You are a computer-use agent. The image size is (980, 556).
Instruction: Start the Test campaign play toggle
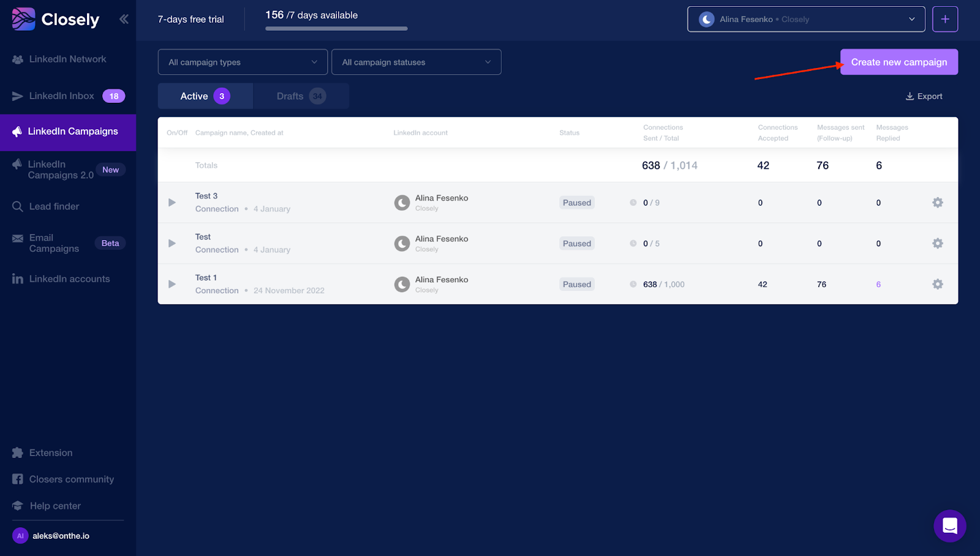(172, 244)
